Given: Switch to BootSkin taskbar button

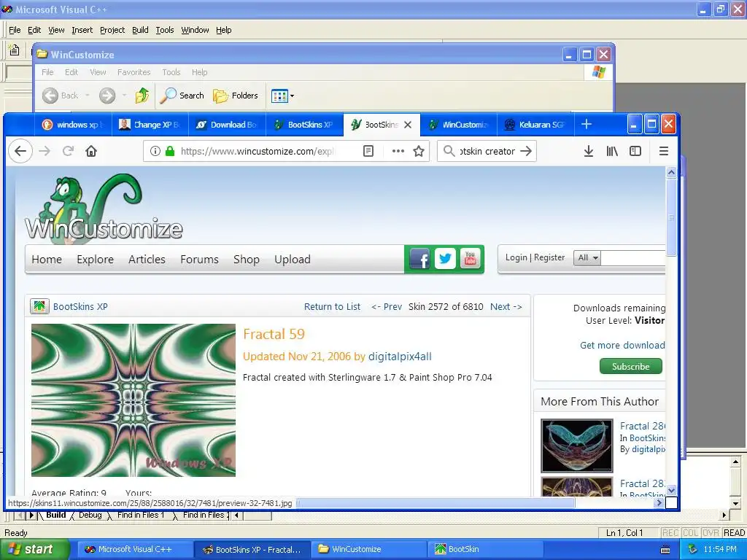Looking at the screenshot, I should point(484,550).
